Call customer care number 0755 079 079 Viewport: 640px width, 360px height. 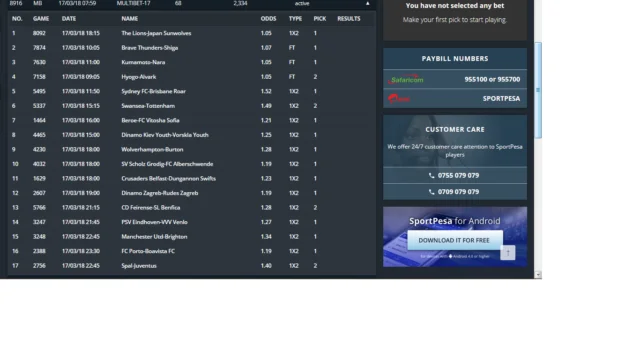coord(458,176)
